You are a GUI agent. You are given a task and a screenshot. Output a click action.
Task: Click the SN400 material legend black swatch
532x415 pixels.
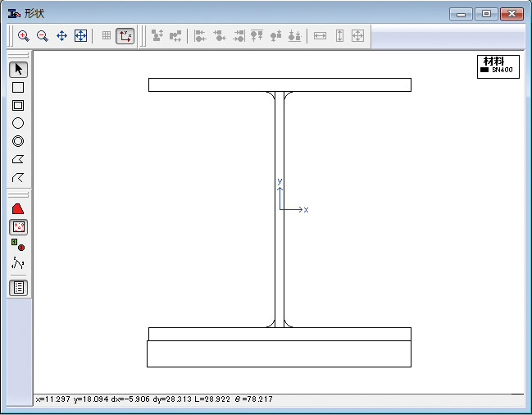click(484, 70)
